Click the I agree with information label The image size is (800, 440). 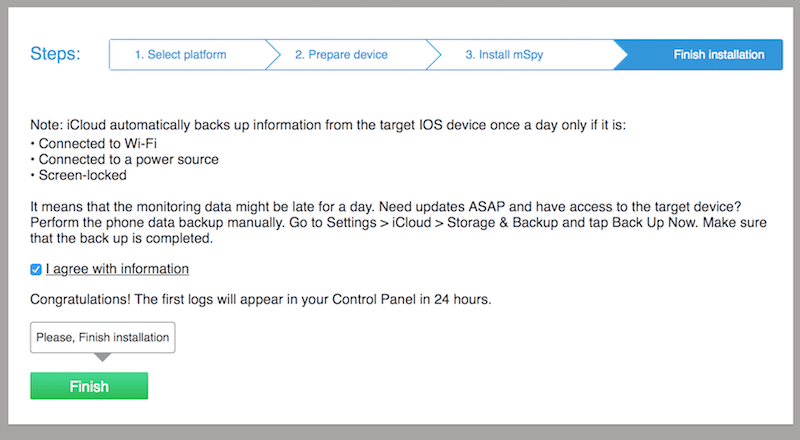[x=117, y=269]
